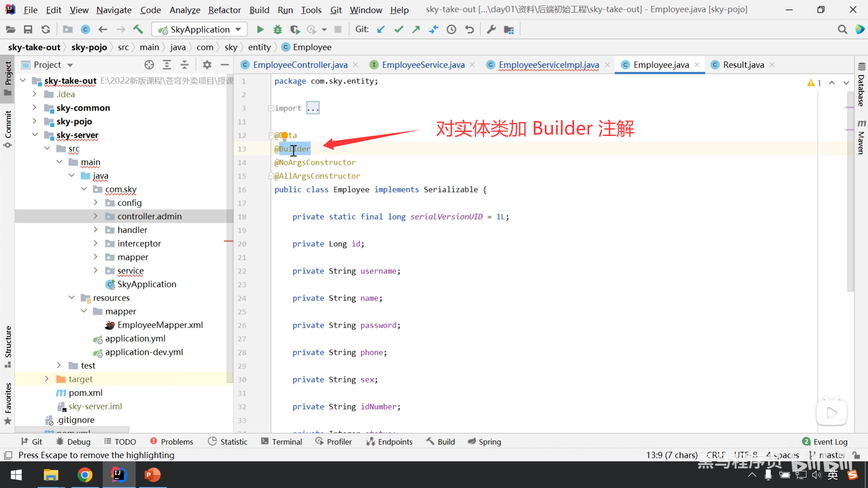Toggle the Database tool window
This screenshot has height=488, width=868.
[x=861, y=86]
